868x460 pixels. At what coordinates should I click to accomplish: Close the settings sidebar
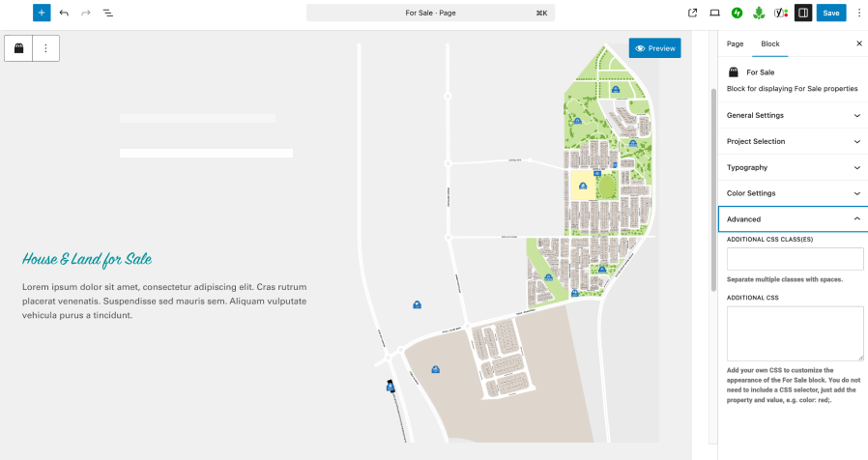859,43
